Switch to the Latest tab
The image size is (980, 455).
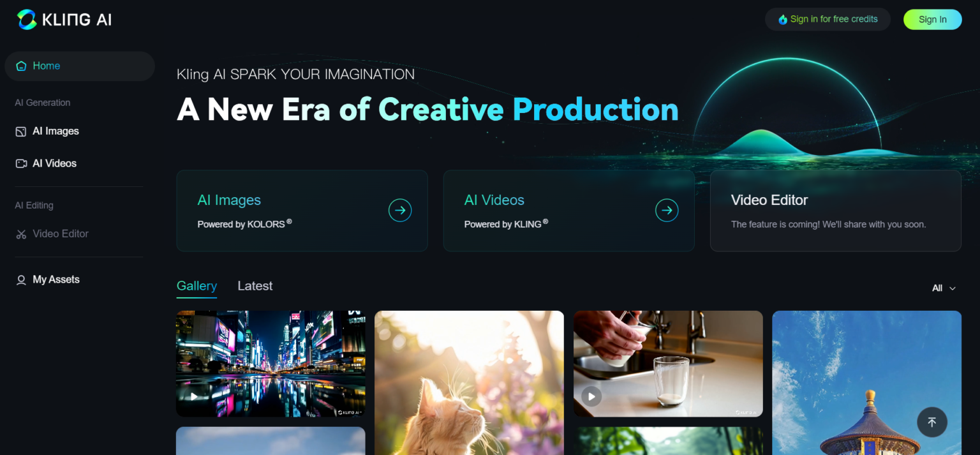point(255,286)
